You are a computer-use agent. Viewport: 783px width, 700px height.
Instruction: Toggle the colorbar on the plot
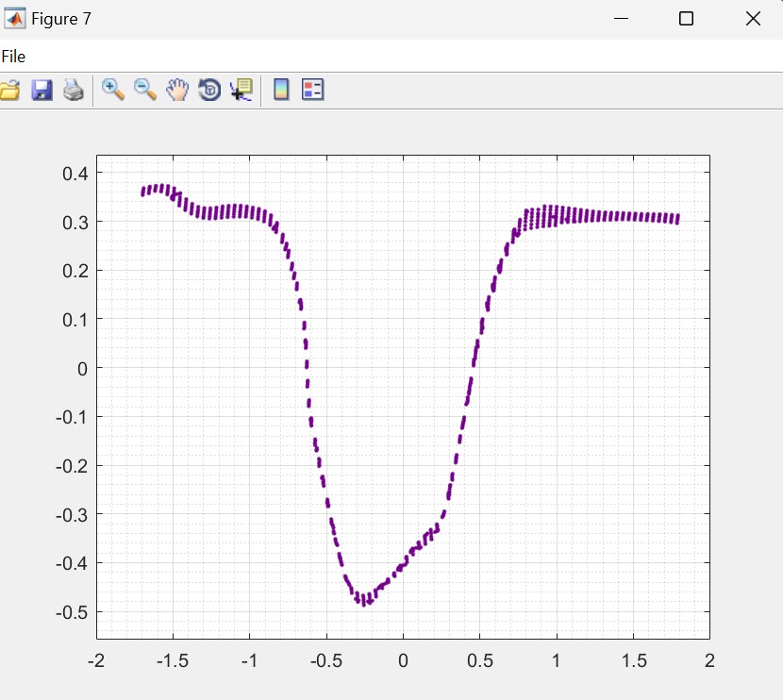[280, 90]
